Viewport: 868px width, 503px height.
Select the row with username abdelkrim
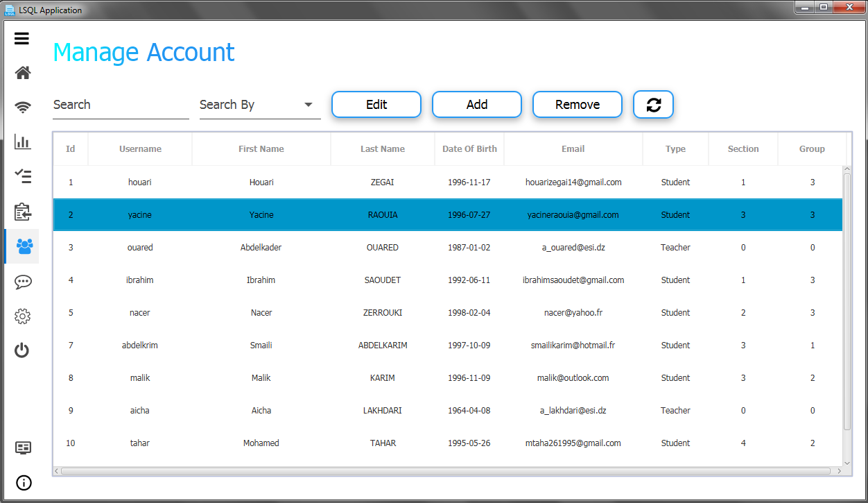[x=448, y=346]
